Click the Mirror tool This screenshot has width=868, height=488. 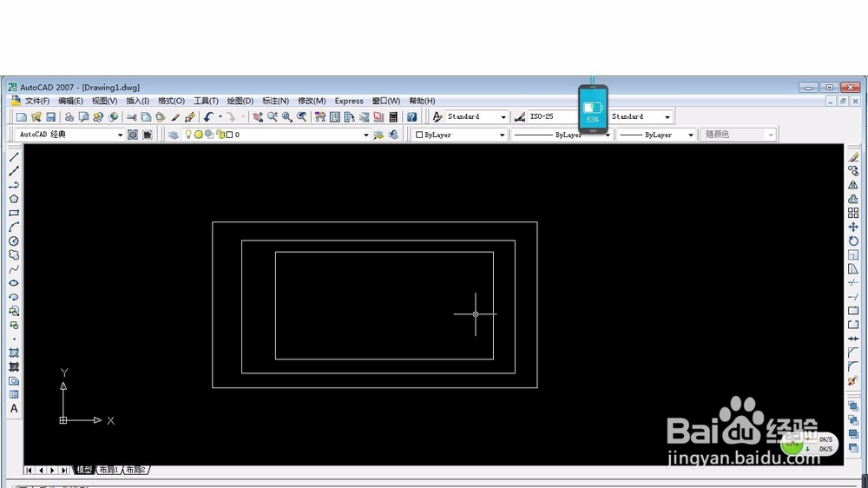(853, 185)
